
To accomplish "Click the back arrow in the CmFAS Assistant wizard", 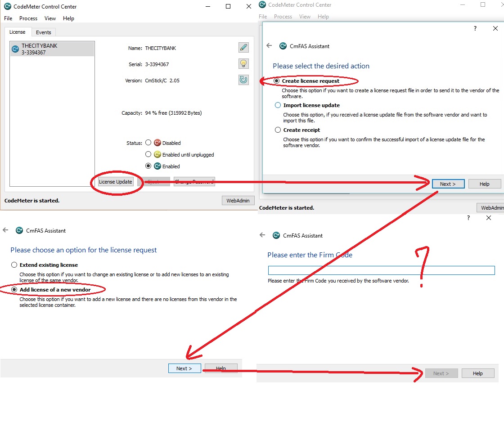I will (x=268, y=46).
